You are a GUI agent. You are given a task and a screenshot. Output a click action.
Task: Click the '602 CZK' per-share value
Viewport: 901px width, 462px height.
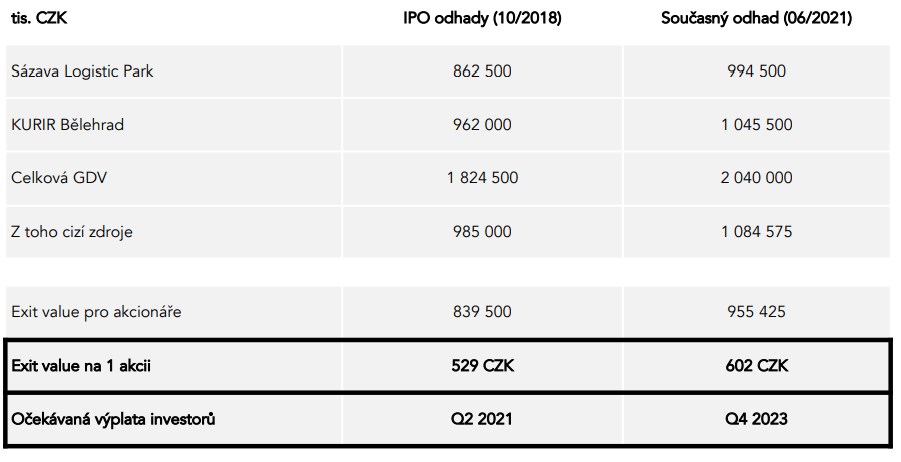coord(757,366)
